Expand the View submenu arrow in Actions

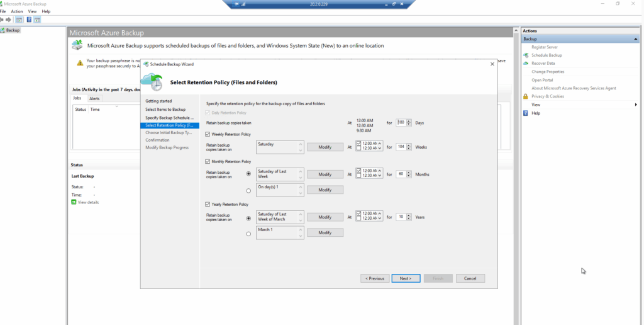click(636, 105)
